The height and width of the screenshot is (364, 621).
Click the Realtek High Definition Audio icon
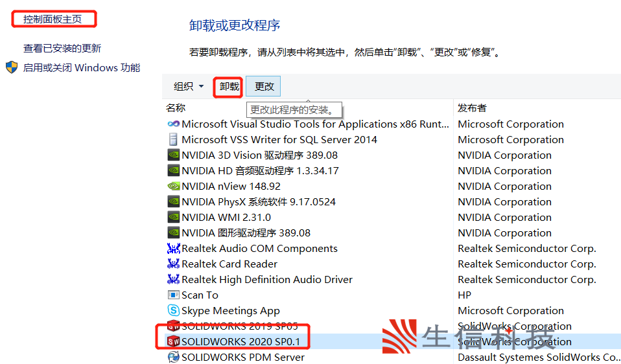point(174,279)
